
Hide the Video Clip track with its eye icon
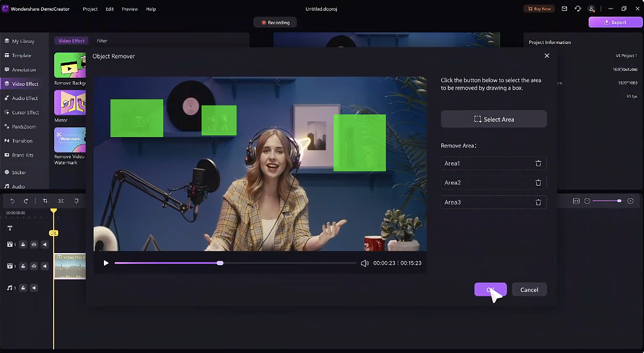[x=34, y=266]
